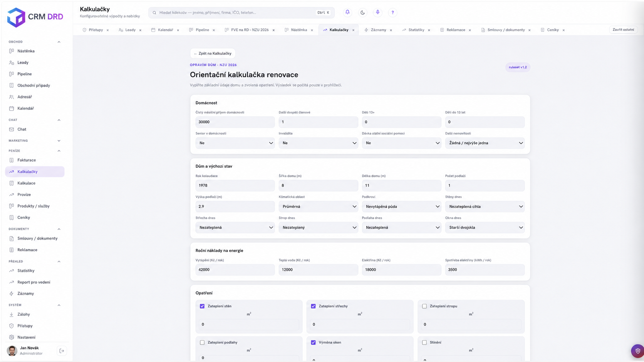Image resolution: width=644 pixels, height=362 pixels.
Task: Switch to Smlouvy / dokumenty tab
Action: [x=506, y=30]
